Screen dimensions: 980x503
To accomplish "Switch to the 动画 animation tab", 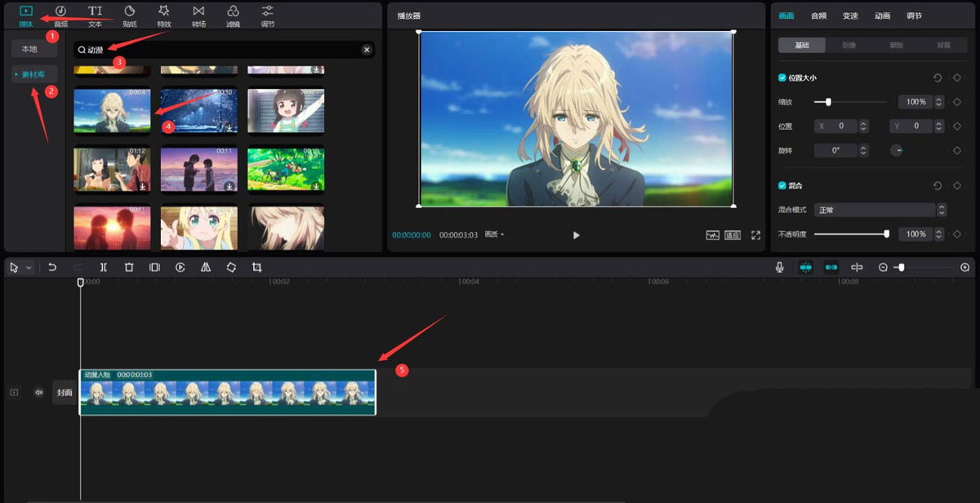I will tap(882, 16).
